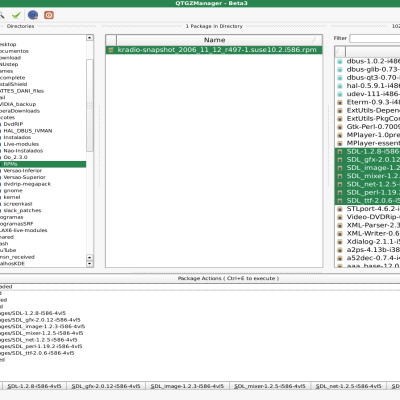Screen dimensions: 400x400
Task: Select the Nao-Instalados directory
Action: pos(23,151)
